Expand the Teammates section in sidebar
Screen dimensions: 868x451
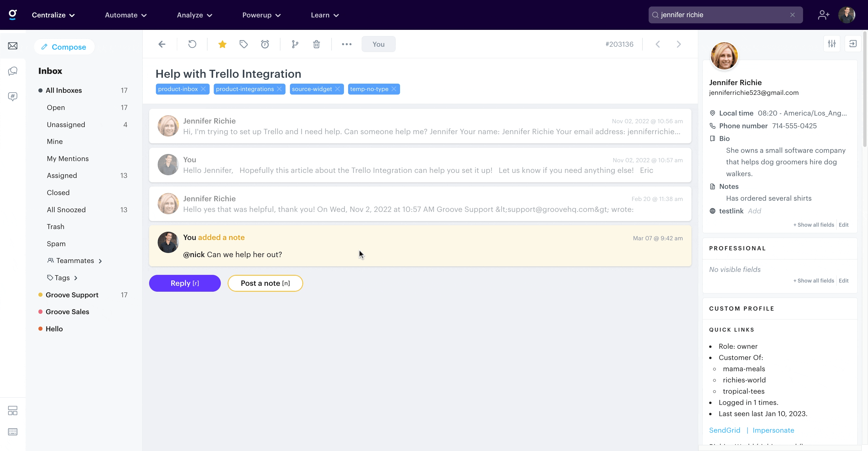(x=100, y=260)
